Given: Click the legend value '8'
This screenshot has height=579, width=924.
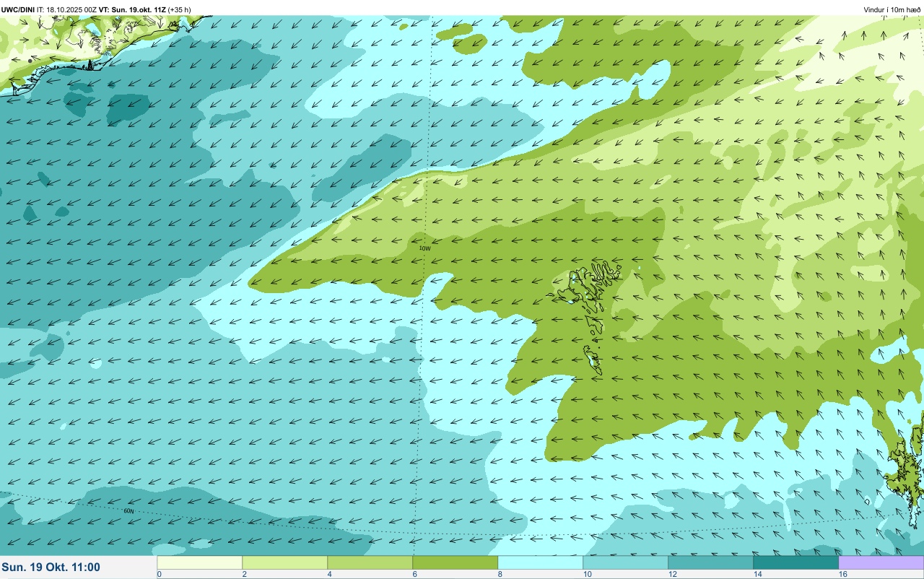Looking at the screenshot, I should pyautogui.click(x=500, y=574).
